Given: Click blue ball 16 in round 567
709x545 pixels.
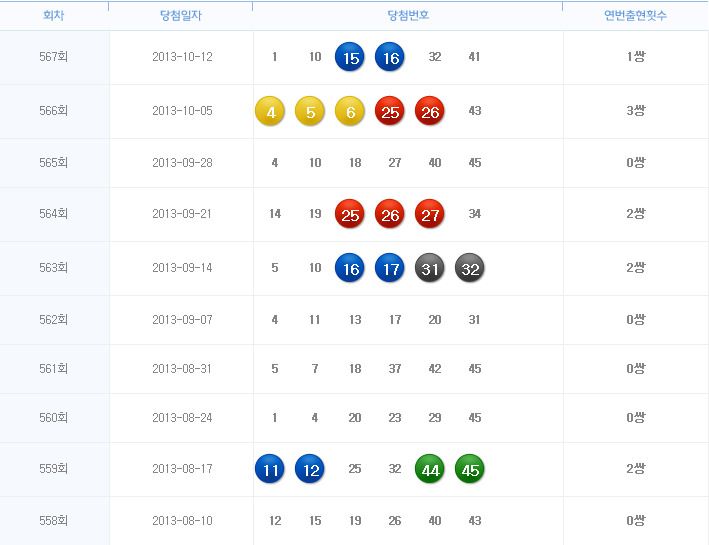Looking at the screenshot, I should (390, 57).
